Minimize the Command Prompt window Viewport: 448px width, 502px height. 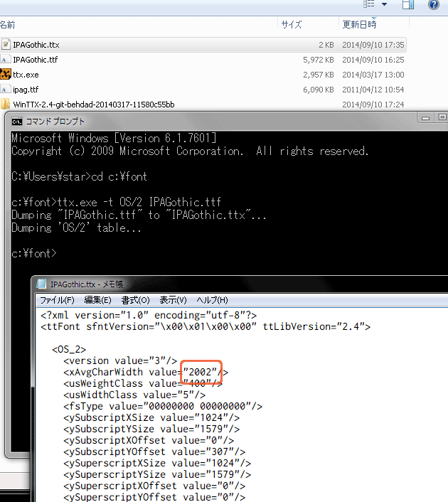[x=425, y=118]
